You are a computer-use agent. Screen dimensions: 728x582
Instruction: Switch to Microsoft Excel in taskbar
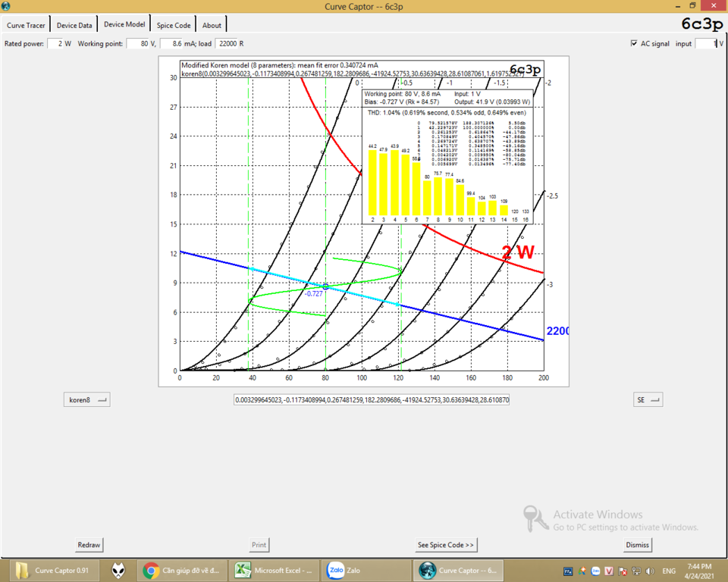(275, 571)
